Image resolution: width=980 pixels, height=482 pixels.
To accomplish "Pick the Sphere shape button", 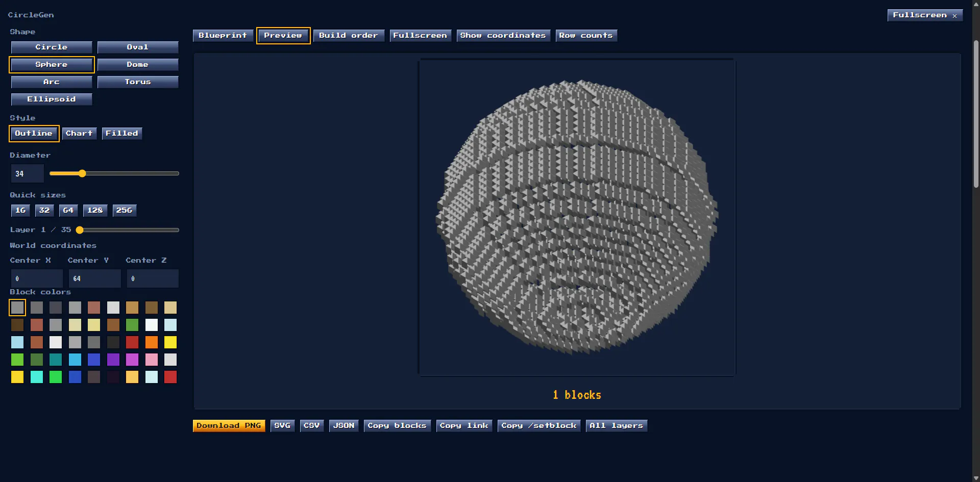I will coord(52,64).
